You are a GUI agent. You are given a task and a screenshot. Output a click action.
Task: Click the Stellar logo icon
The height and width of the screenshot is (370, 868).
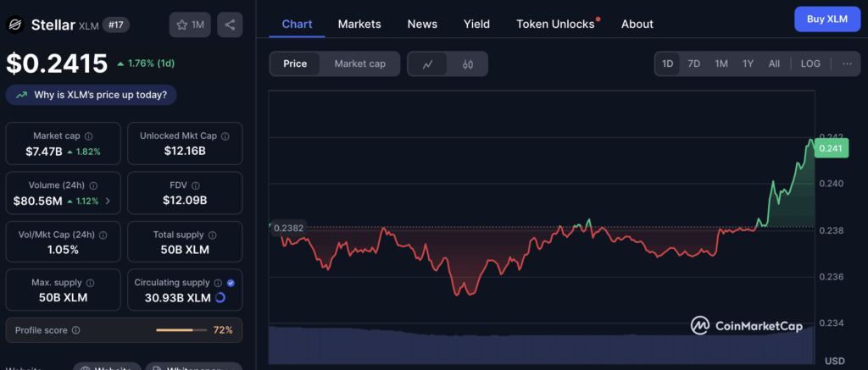[x=15, y=25]
